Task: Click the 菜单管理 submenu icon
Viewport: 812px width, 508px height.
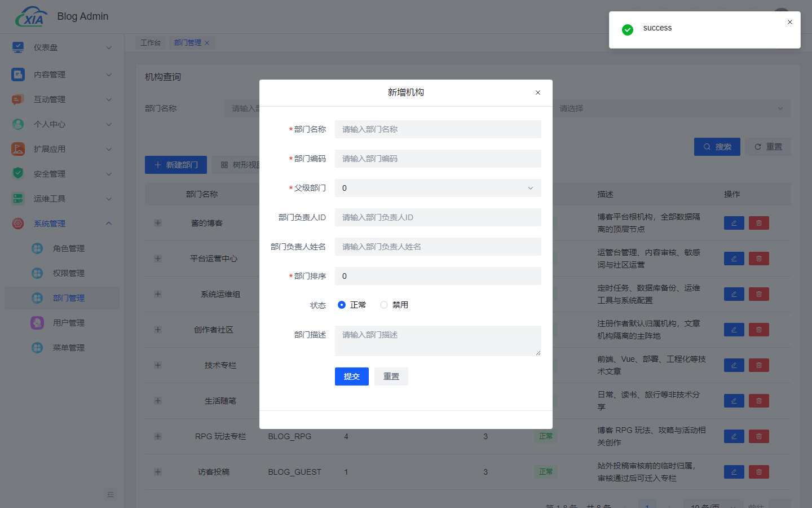Action: 37,348
